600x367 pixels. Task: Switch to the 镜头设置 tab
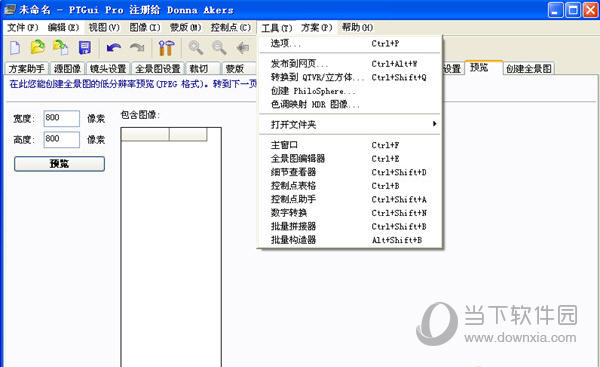pyautogui.click(x=108, y=69)
